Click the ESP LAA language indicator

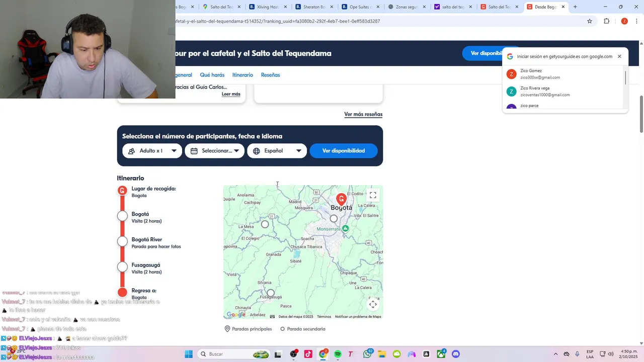pyautogui.click(x=590, y=354)
